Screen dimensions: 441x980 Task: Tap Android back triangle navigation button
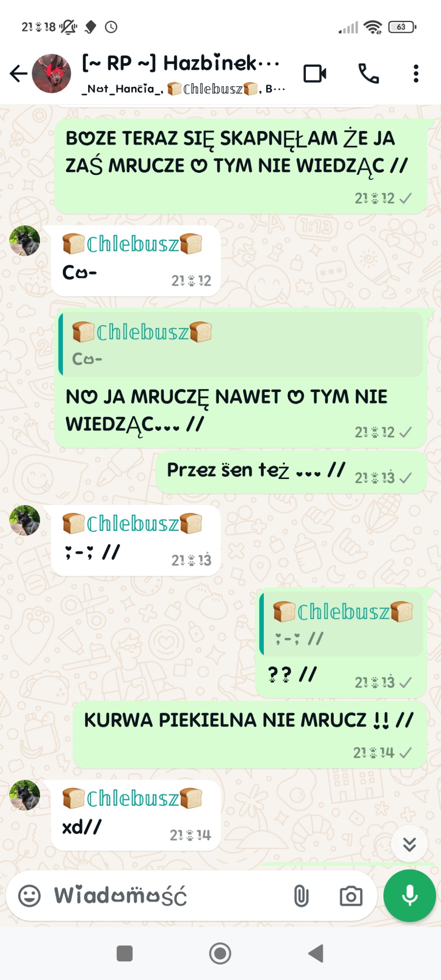[316, 953]
